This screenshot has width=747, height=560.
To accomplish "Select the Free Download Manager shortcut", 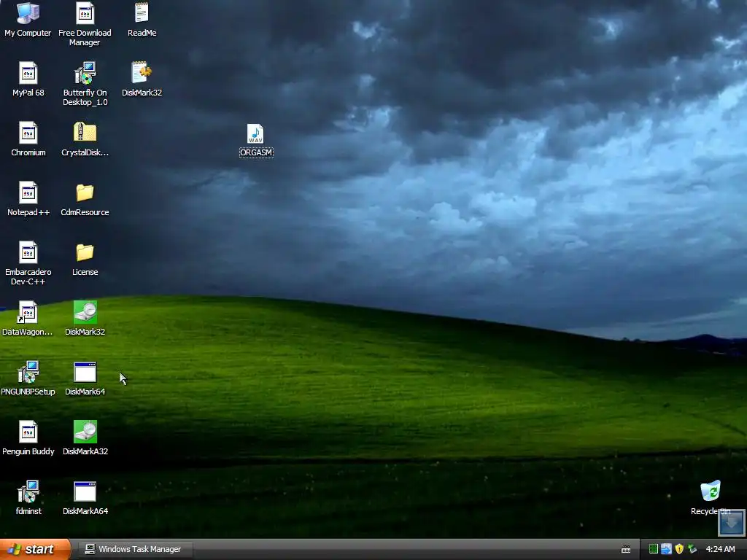I will click(x=85, y=24).
